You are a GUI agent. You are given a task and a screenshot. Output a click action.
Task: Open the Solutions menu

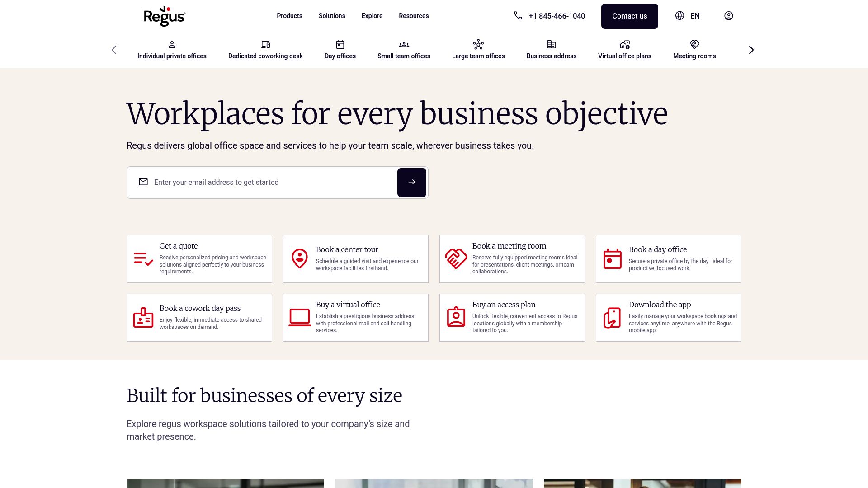coord(332,16)
